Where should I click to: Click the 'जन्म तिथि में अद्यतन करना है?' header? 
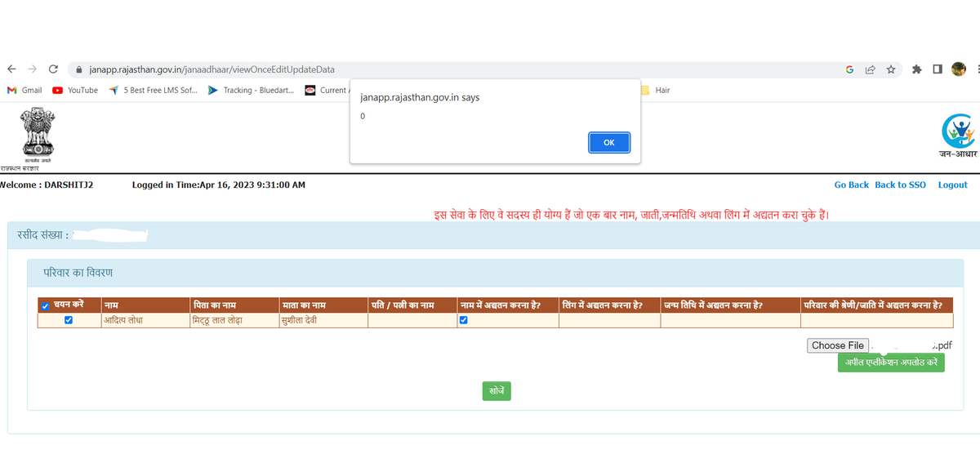pyautogui.click(x=730, y=305)
